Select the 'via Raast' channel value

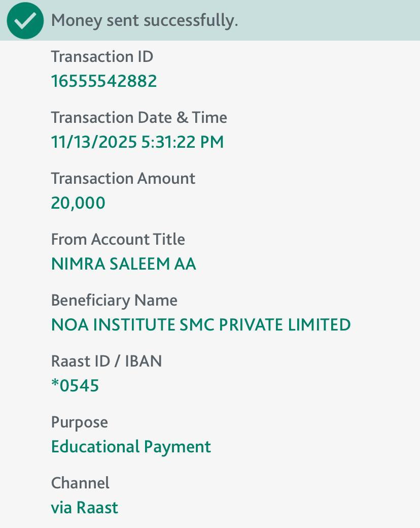click(85, 508)
